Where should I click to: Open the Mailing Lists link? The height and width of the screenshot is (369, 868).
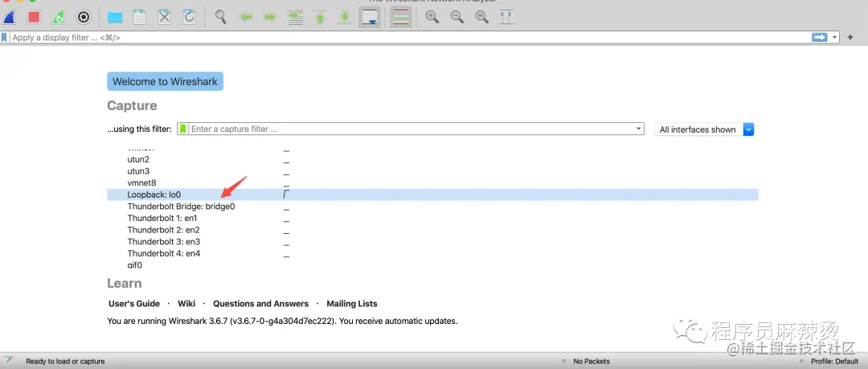[x=352, y=304]
